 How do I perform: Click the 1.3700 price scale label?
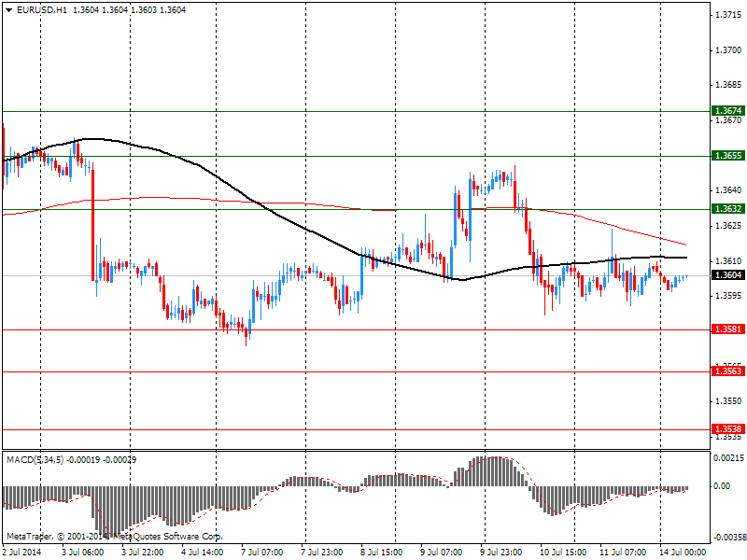(728, 50)
